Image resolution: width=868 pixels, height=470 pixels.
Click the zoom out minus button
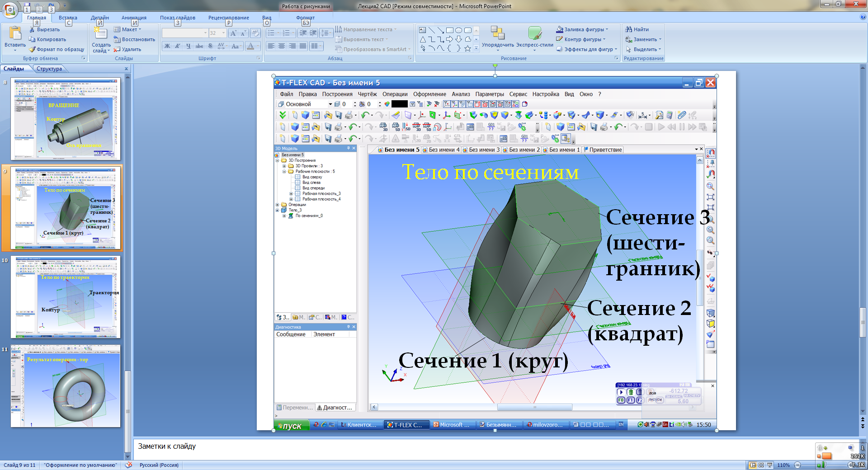pyautogui.click(x=797, y=465)
